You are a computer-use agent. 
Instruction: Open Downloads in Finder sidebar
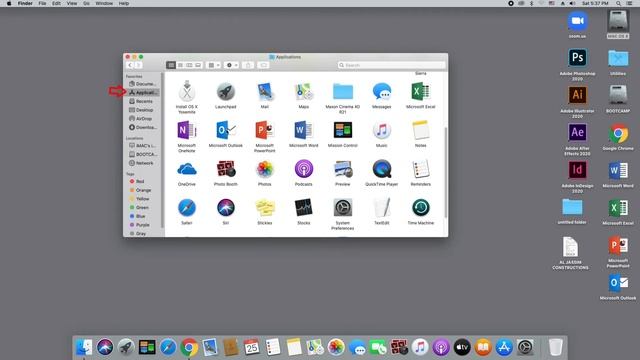pyautogui.click(x=142, y=127)
